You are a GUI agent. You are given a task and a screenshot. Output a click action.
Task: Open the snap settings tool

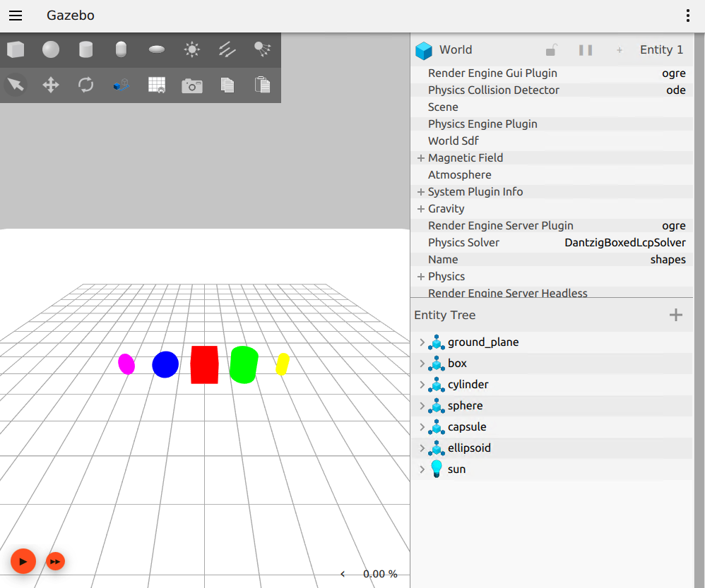point(121,85)
